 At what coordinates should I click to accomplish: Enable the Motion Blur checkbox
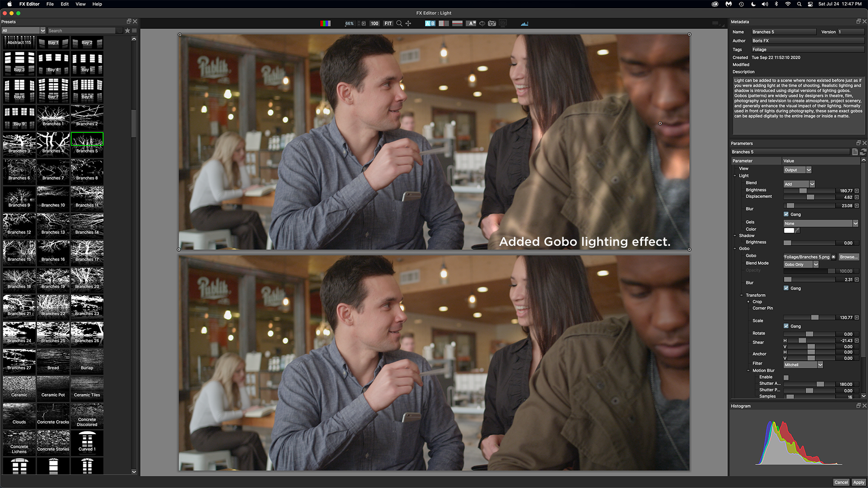pos(786,377)
